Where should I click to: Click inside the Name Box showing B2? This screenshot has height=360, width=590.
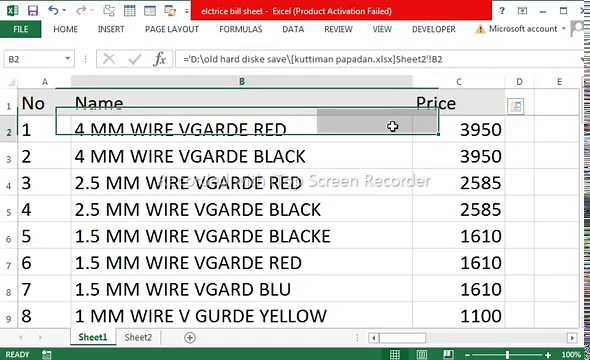pyautogui.click(x=34, y=59)
